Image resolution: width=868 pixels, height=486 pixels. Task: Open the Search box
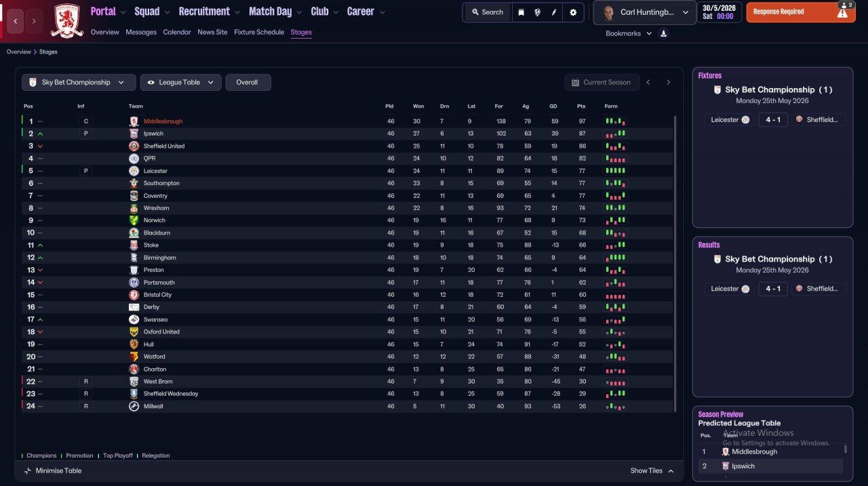coord(487,12)
